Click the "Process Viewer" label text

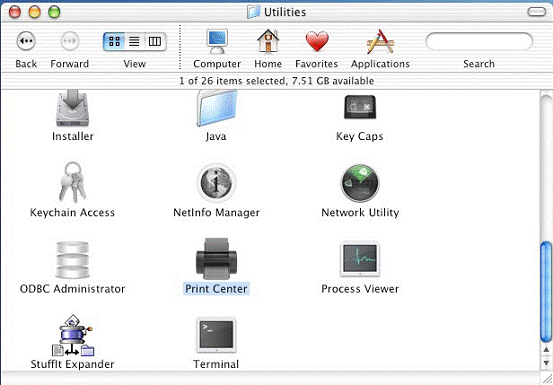coord(360,289)
